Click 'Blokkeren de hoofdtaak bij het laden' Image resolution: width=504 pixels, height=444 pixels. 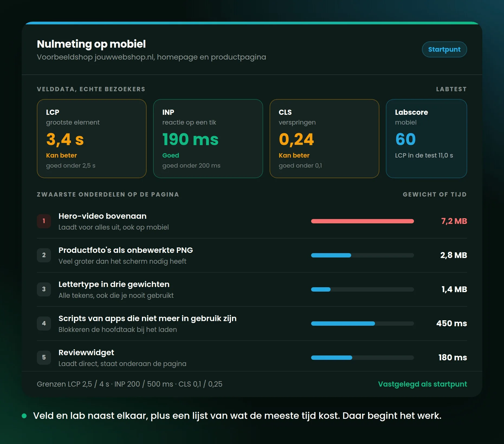[x=118, y=329]
